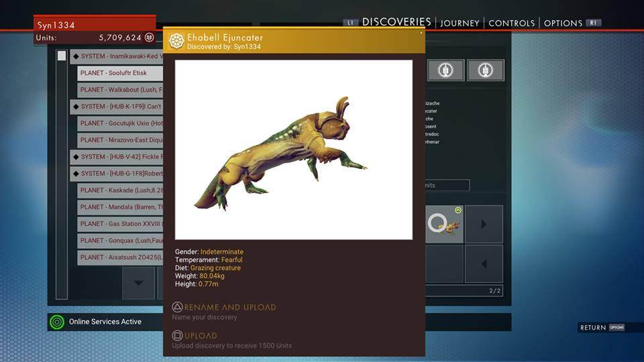Image resolution: width=644 pixels, height=362 pixels.
Task: Click the Temperament Fearful line
Action: point(209,260)
